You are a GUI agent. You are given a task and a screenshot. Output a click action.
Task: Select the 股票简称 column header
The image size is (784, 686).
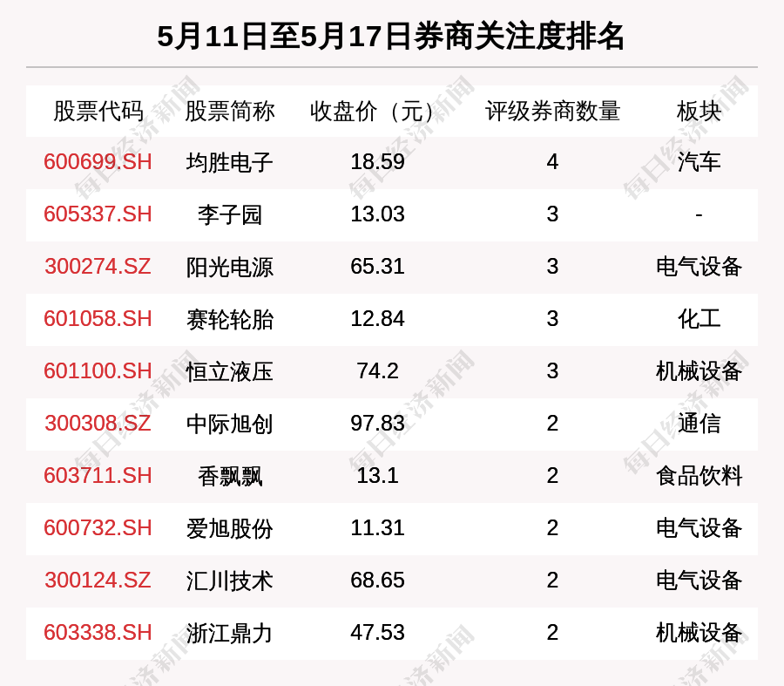[229, 111]
